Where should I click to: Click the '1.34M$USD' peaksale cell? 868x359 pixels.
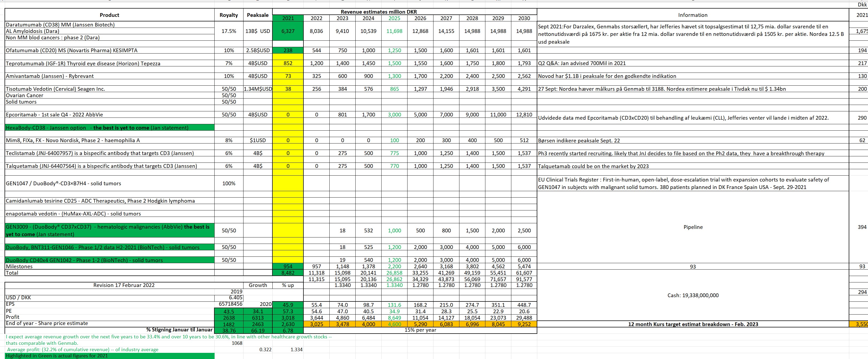258,89
